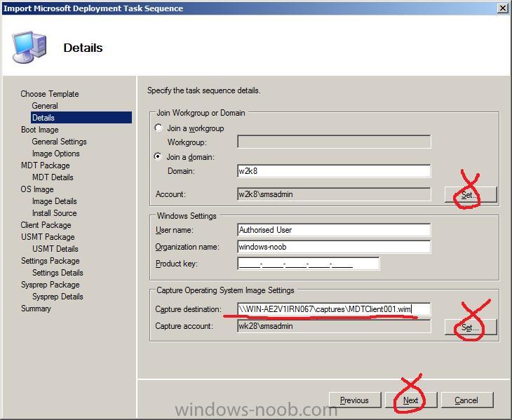Click the 'Join Workgroup or Domain' group label
This screenshot has height=420, width=512.
pyautogui.click(x=201, y=113)
